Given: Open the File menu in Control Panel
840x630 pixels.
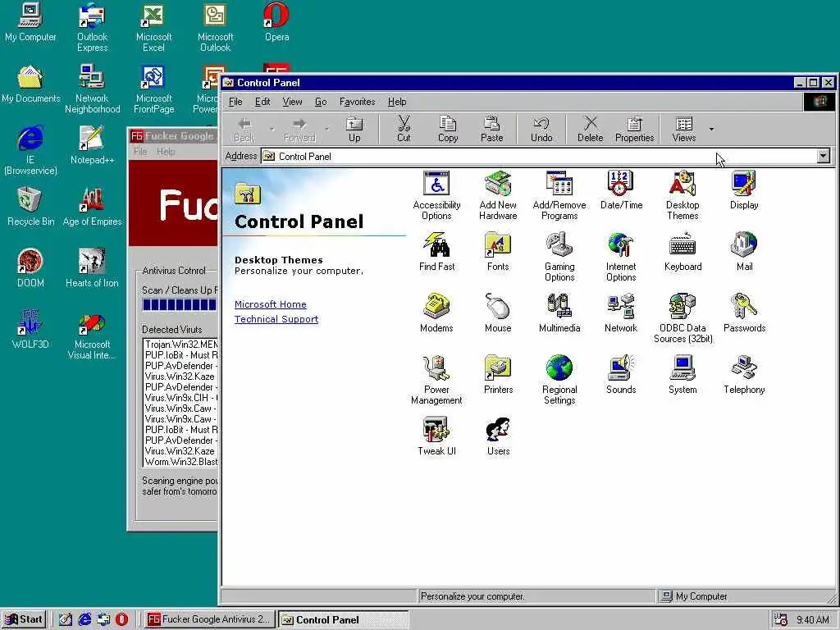Looking at the screenshot, I should pos(235,102).
